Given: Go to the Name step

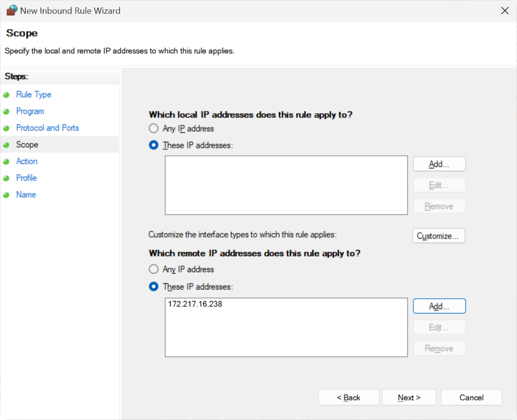Looking at the screenshot, I should point(26,195).
